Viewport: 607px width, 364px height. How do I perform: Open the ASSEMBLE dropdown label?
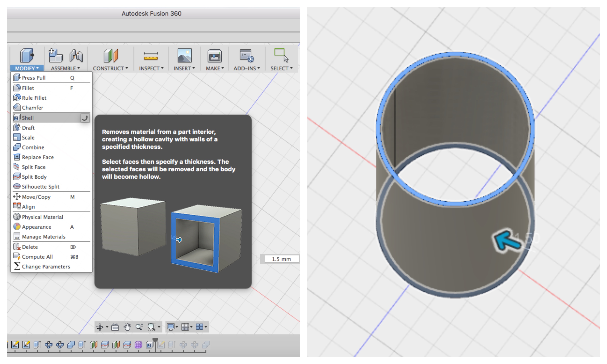click(66, 68)
